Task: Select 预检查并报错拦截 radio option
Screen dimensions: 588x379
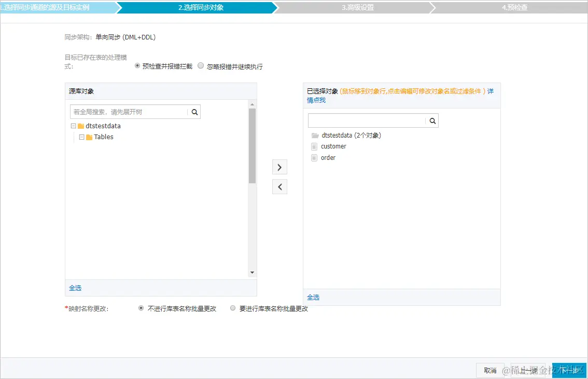Action: (137, 66)
